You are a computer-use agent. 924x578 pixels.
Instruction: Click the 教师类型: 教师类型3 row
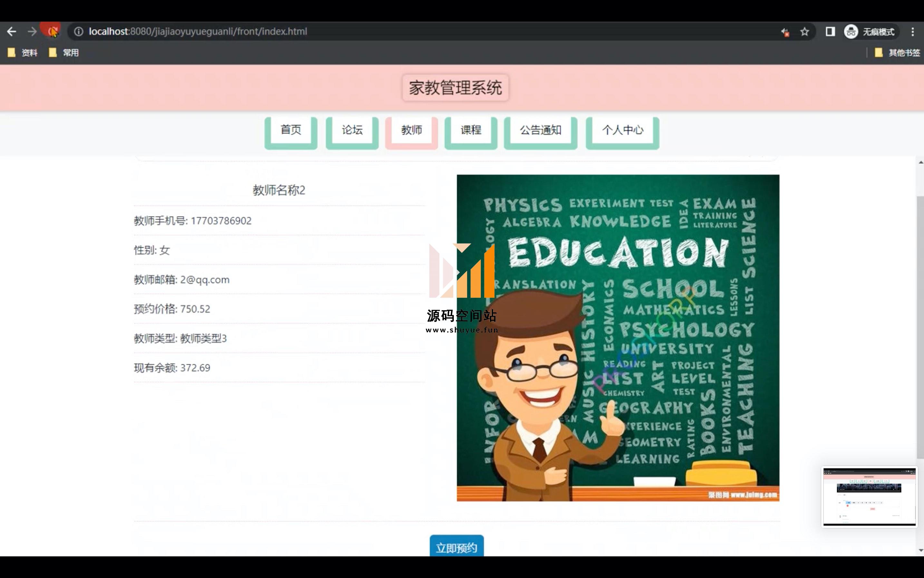tap(279, 338)
